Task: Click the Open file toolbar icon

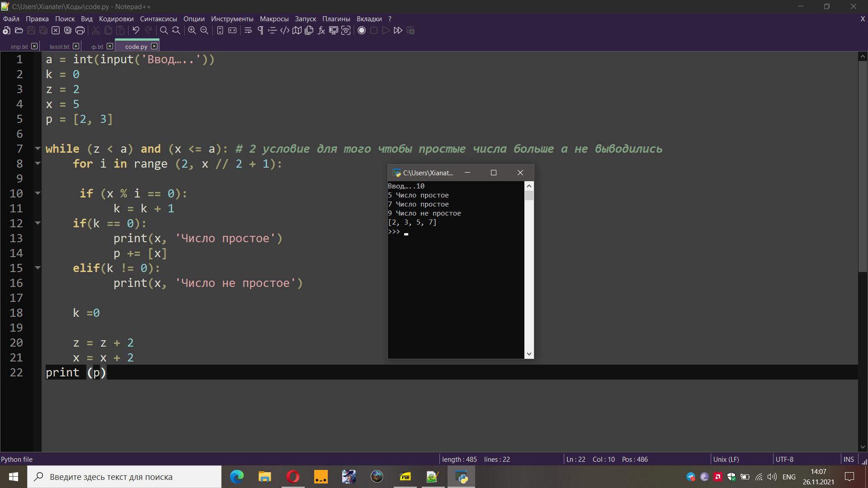Action: pyautogui.click(x=19, y=30)
